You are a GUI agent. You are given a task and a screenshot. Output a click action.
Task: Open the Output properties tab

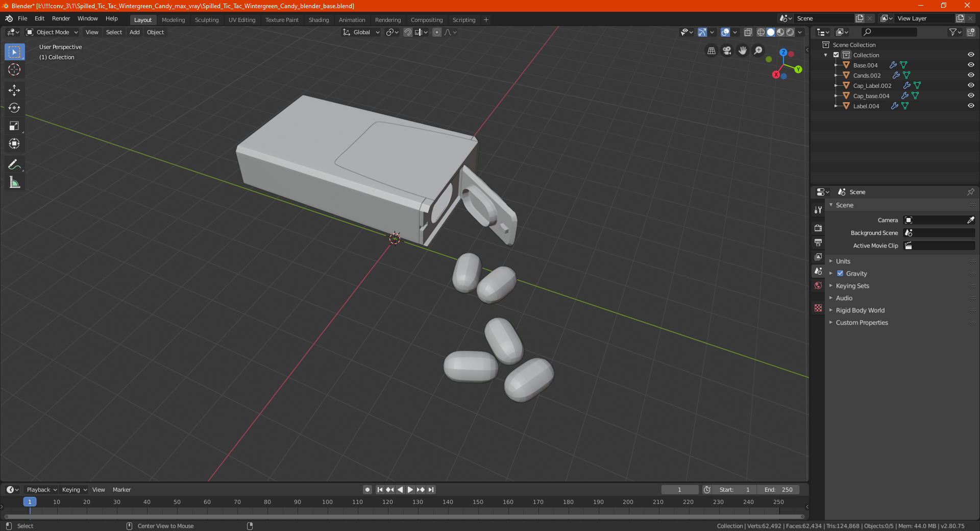pos(818,242)
